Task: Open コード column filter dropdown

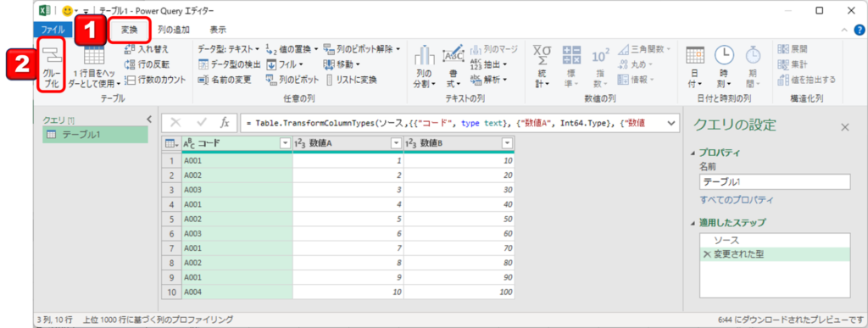Action: click(x=285, y=143)
